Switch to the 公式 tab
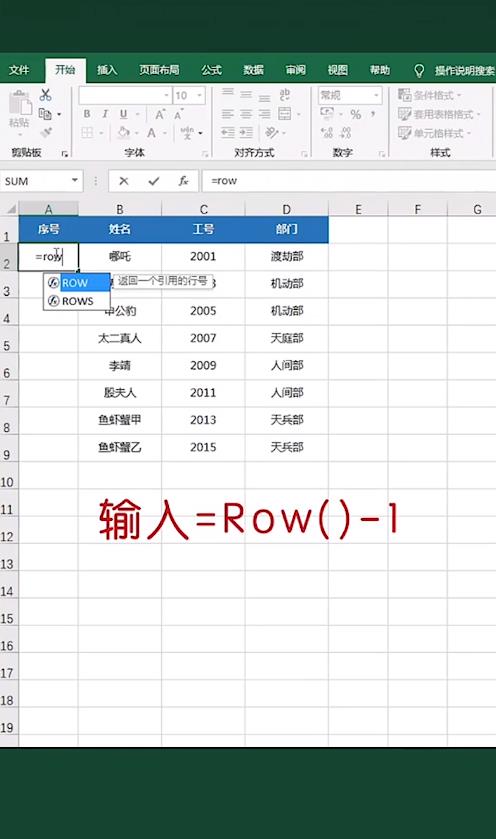This screenshot has height=839, width=496. [x=211, y=70]
